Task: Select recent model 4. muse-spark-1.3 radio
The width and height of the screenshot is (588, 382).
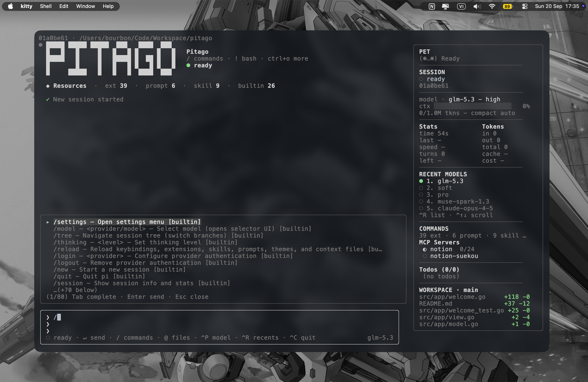Action: tap(421, 202)
